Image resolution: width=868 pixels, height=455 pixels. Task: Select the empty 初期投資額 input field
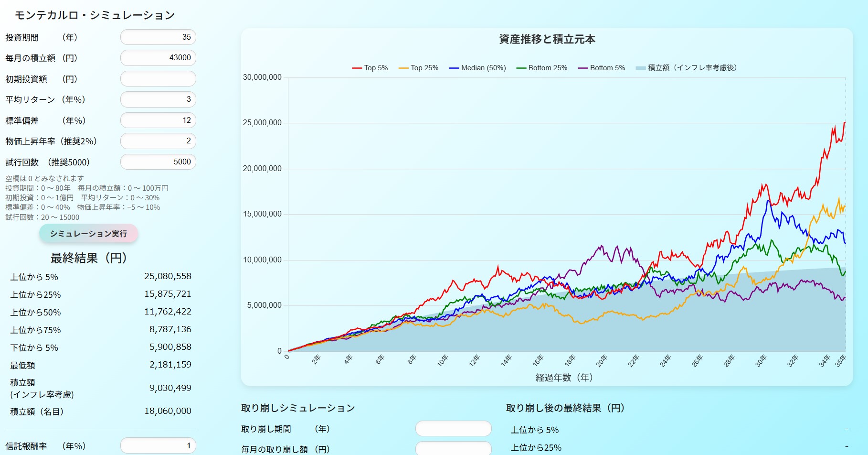[x=158, y=79]
